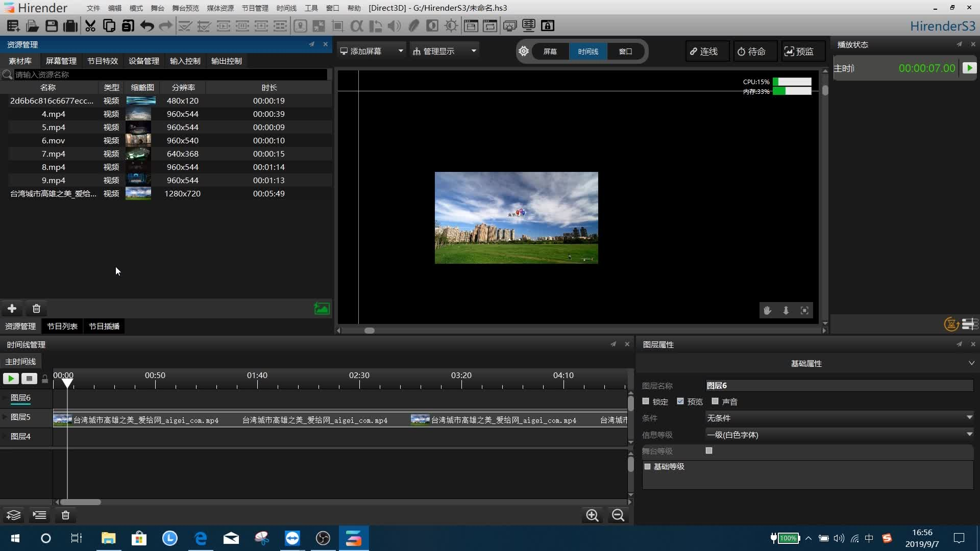Open the 管理显示 dropdown arrow
Viewport: 980px width, 551px height.
pyautogui.click(x=474, y=51)
